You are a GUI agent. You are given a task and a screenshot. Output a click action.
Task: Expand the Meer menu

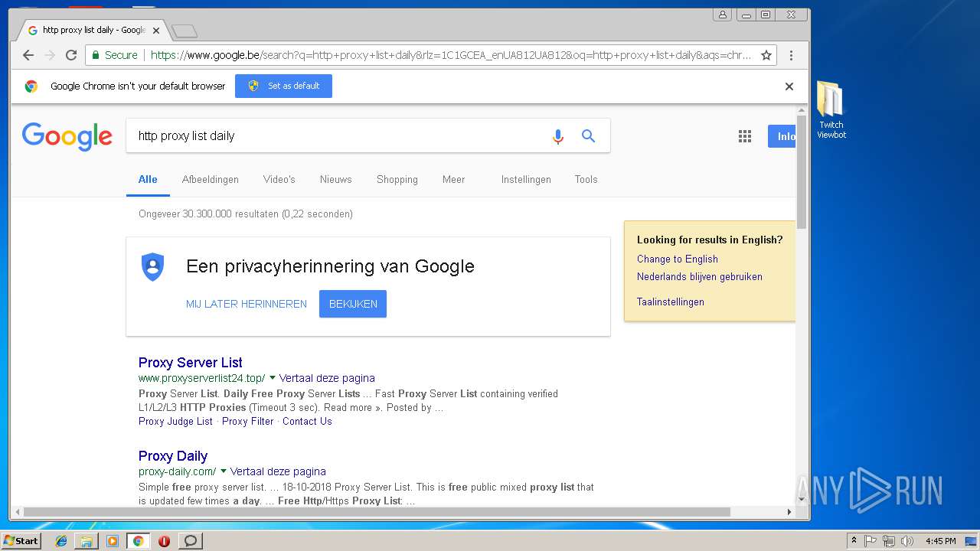click(453, 180)
